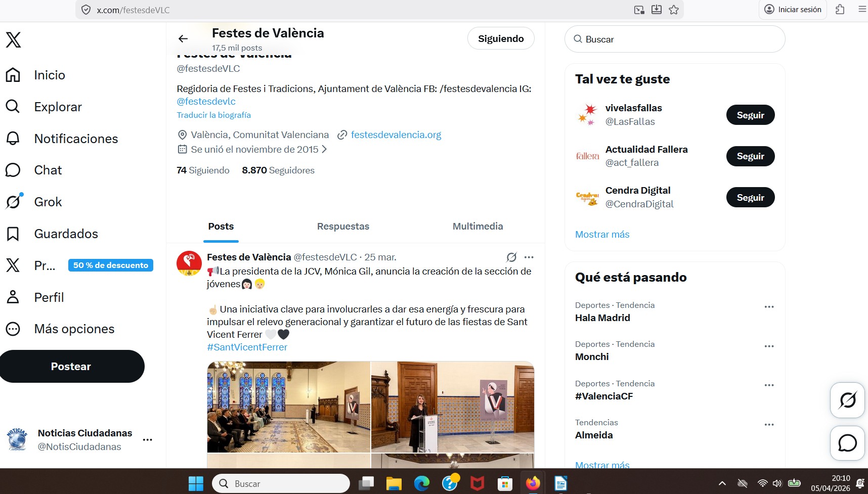Click the Postear button
Image resolution: width=868 pixels, height=494 pixels.
72,366
